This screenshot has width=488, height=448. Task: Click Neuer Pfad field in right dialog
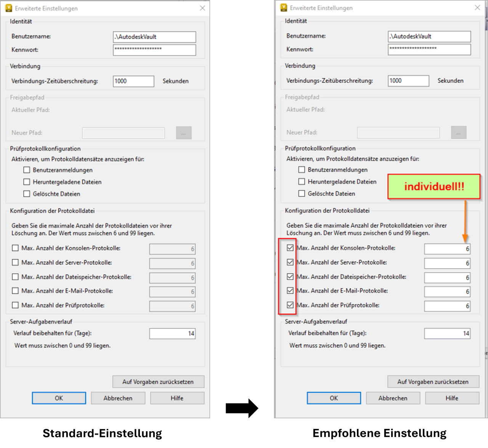398,133
